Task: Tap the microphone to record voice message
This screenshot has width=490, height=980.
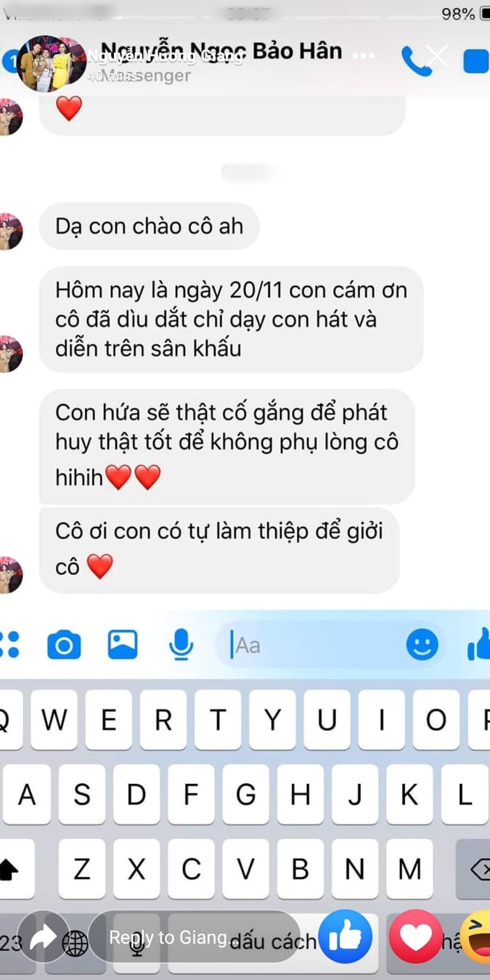Action: click(181, 644)
